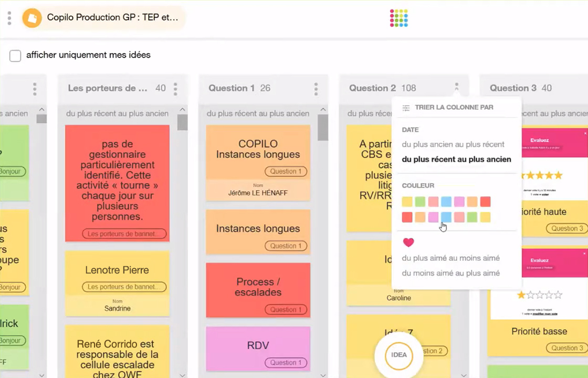Click Question 3 tag on Priorité basse card
The image size is (588, 378).
(x=567, y=348)
